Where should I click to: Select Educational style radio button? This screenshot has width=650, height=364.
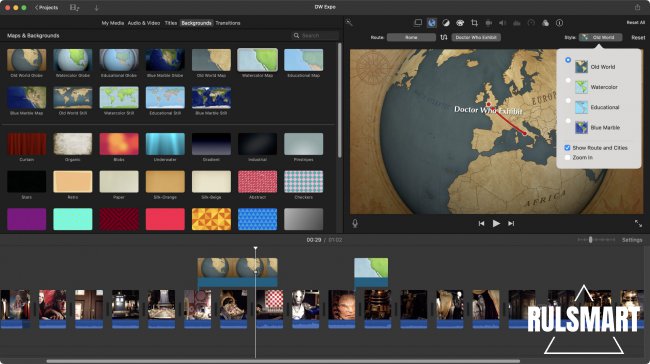pos(568,100)
